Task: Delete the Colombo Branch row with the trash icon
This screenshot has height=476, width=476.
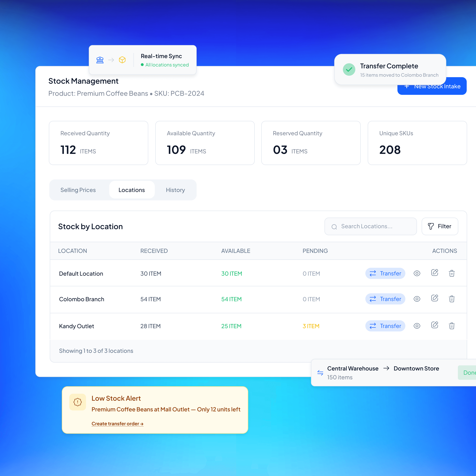Action: tap(452, 299)
